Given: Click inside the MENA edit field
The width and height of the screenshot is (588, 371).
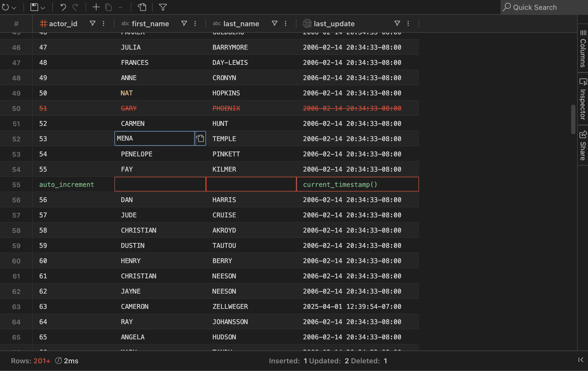Looking at the screenshot, I should tap(154, 138).
